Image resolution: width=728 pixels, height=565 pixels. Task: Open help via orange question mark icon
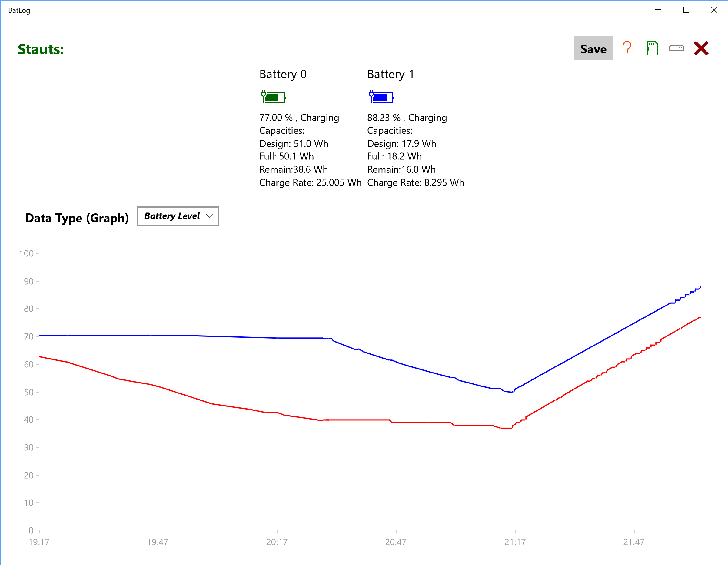pos(627,48)
